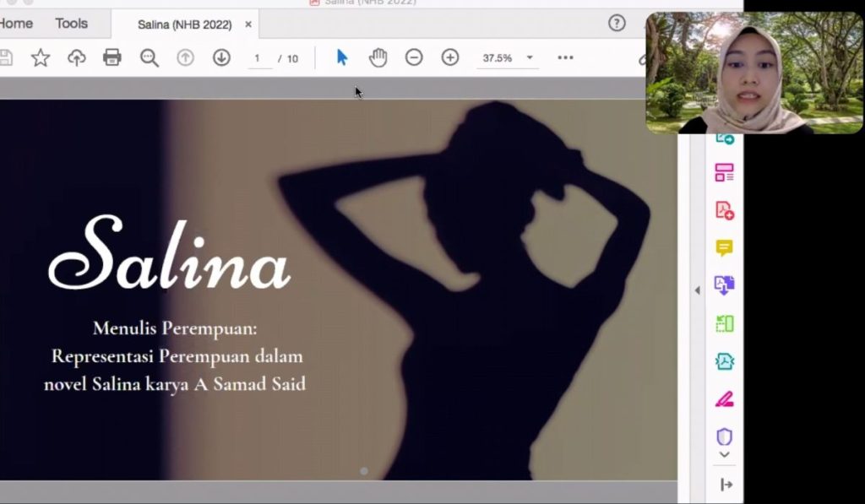Select the Salina (NHB 2022) document tab
Image resolution: width=865 pixels, height=504 pixels.
184,24
